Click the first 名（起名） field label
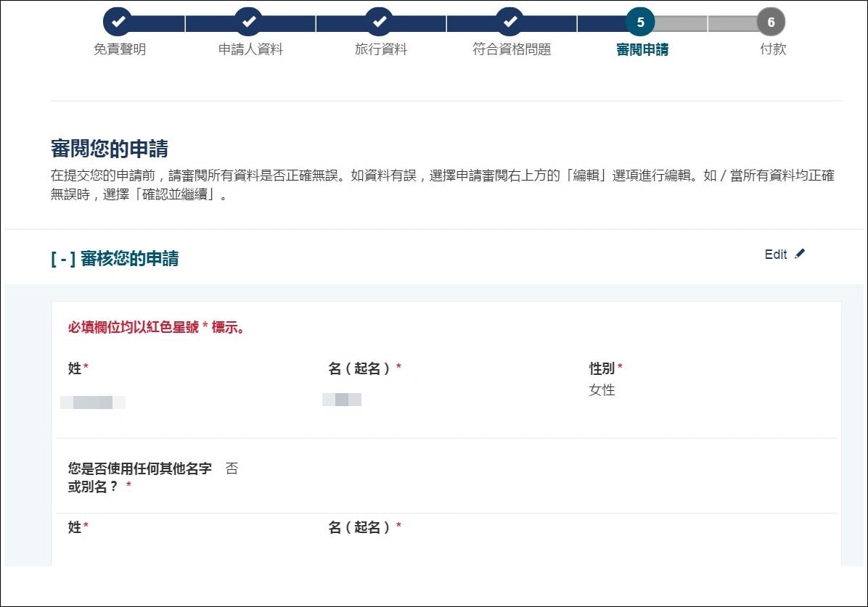 click(364, 368)
